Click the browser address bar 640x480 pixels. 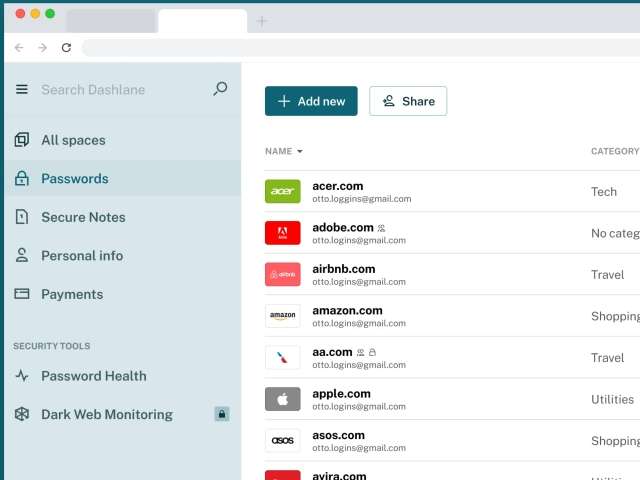tap(361, 48)
